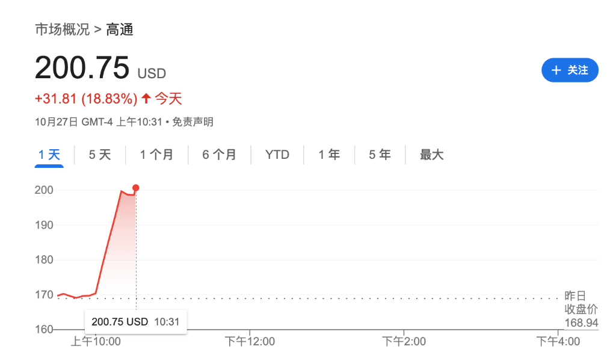616x364 pixels.
Task: Select the 6 个月 chart range
Action: pyautogui.click(x=219, y=155)
